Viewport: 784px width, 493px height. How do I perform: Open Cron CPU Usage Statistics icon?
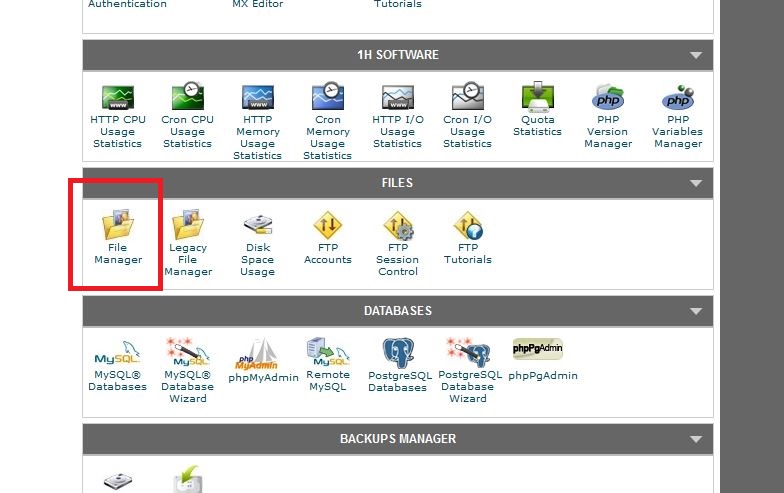coord(188,96)
